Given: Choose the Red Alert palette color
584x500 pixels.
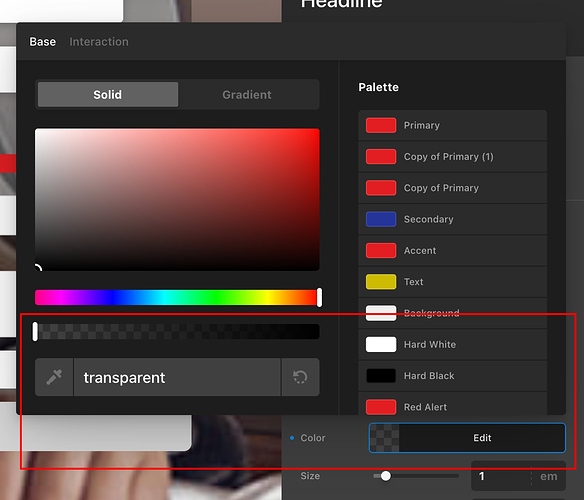Looking at the screenshot, I should click(452, 406).
